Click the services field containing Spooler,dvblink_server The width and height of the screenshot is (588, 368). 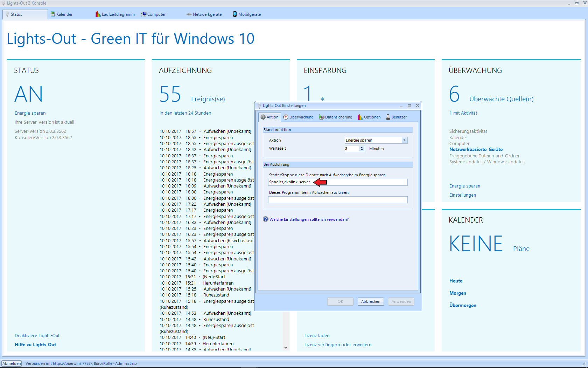338,182
